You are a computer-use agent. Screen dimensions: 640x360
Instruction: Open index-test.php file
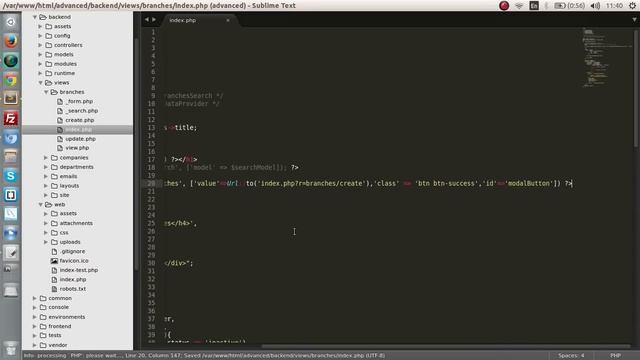(79, 270)
